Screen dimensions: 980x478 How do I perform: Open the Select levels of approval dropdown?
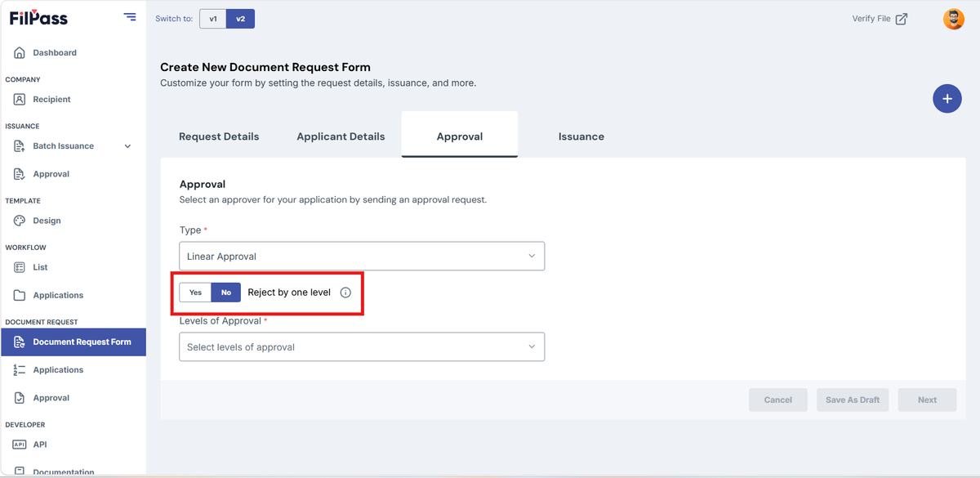362,347
